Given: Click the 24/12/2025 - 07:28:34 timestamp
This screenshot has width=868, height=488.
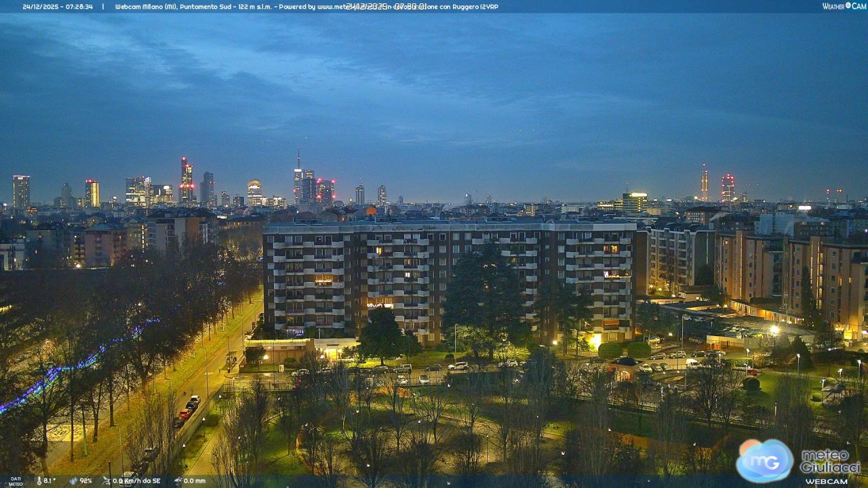Looking at the screenshot, I should (x=58, y=7).
